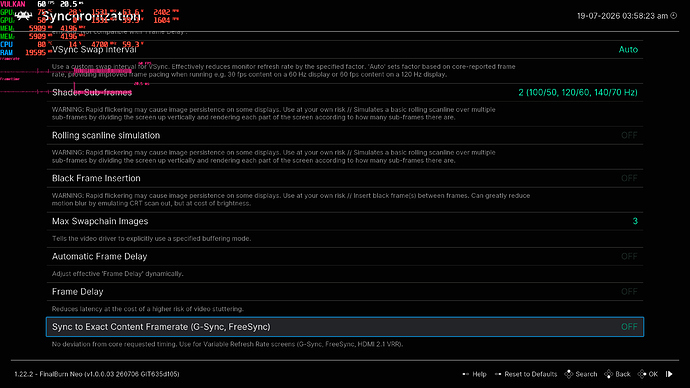Click the OK d-pad icon
The height and width of the screenshot is (388, 690).
pyautogui.click(x=642, y=374)
